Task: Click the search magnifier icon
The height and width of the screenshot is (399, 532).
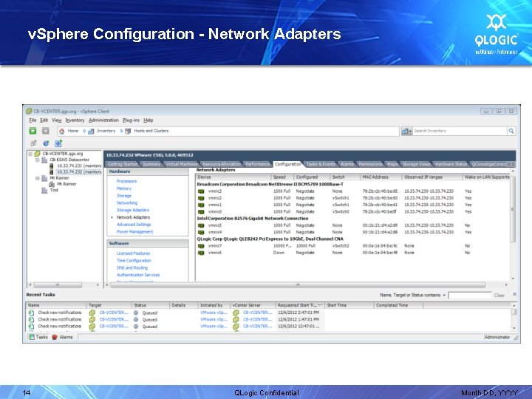Action: point(511,131)
